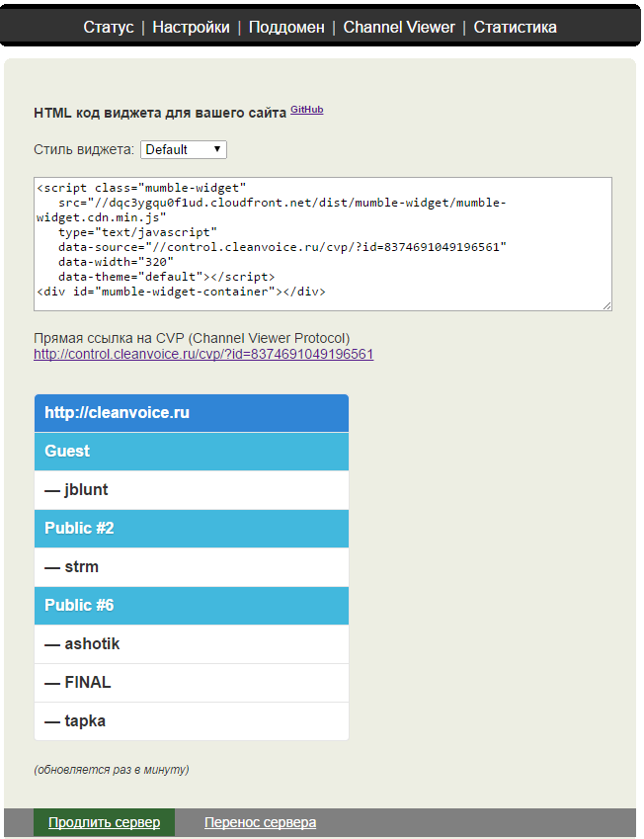Viewport: 644px width, 839px height.
Task: Click the Продлить сервер button
Action: pyautogui.click(x=104, y=822)
